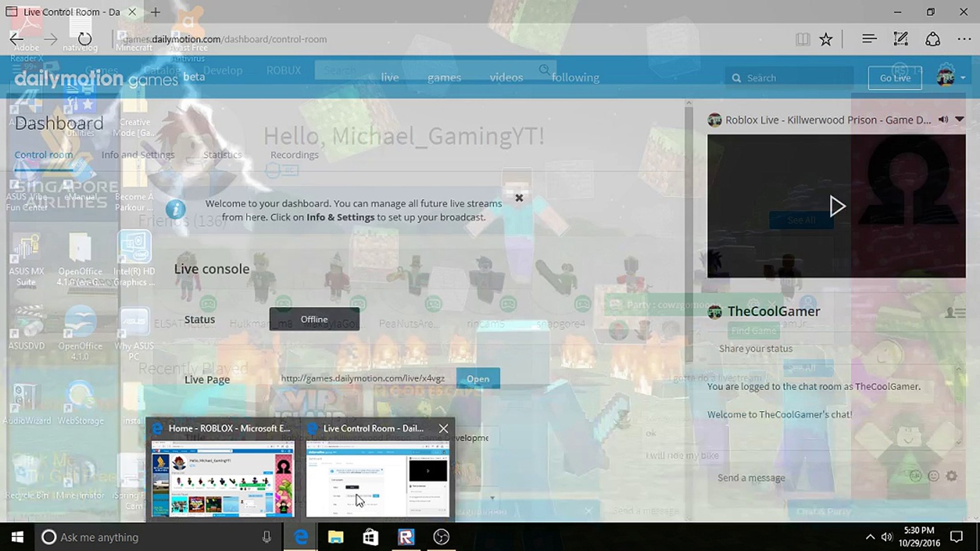Viewport: 980px width, 551px height.
Task: Click the Cortana Ask me anything box
Action: coord(158,537)
